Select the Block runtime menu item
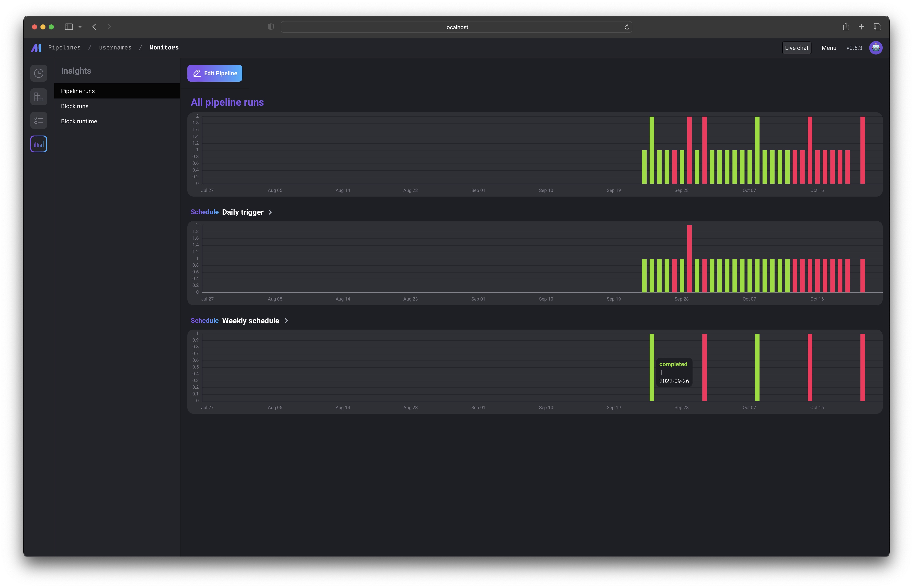Screen dimensions: 913x588 pyautogui.click(x=79, y=121)
